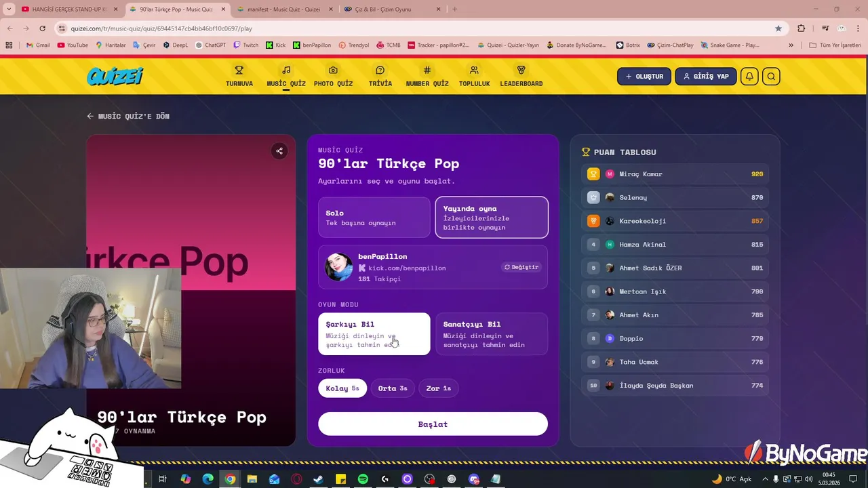Open the Trendyol bookmark
Screen dimensions: 868x488
(354, 45)
